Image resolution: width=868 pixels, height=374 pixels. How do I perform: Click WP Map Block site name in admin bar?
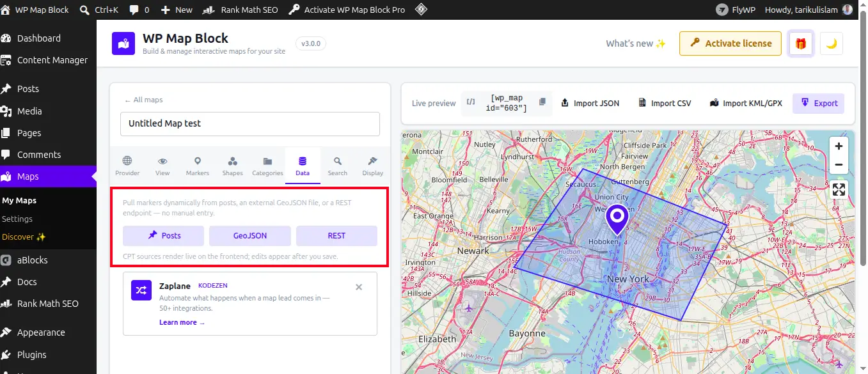(x=36, y=10)
